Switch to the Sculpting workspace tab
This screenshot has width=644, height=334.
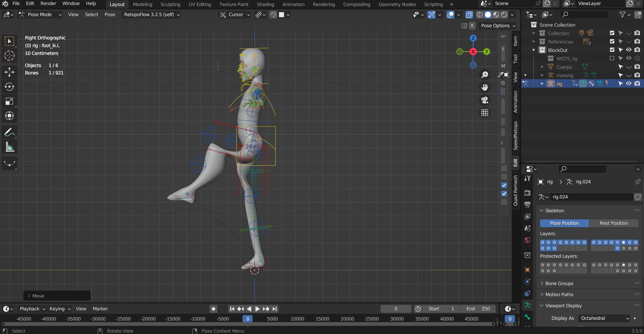pos(170,4)
